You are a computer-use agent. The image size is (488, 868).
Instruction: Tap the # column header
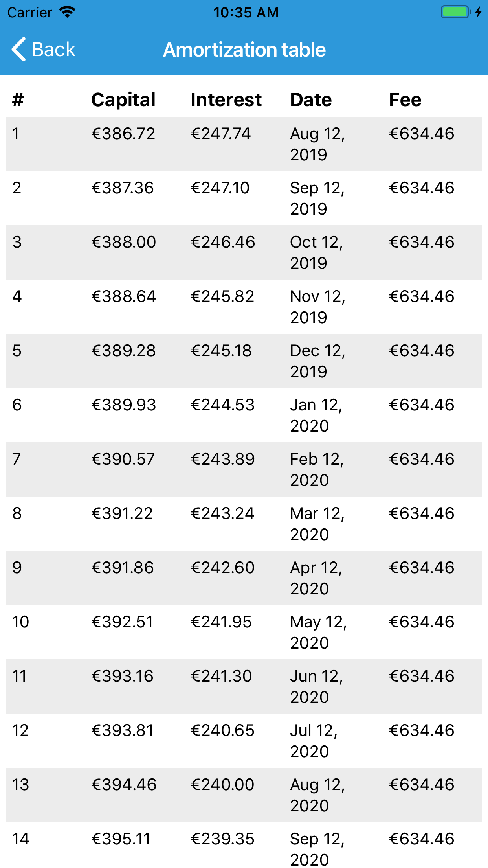pyautogui.click(x=18, y=100)
